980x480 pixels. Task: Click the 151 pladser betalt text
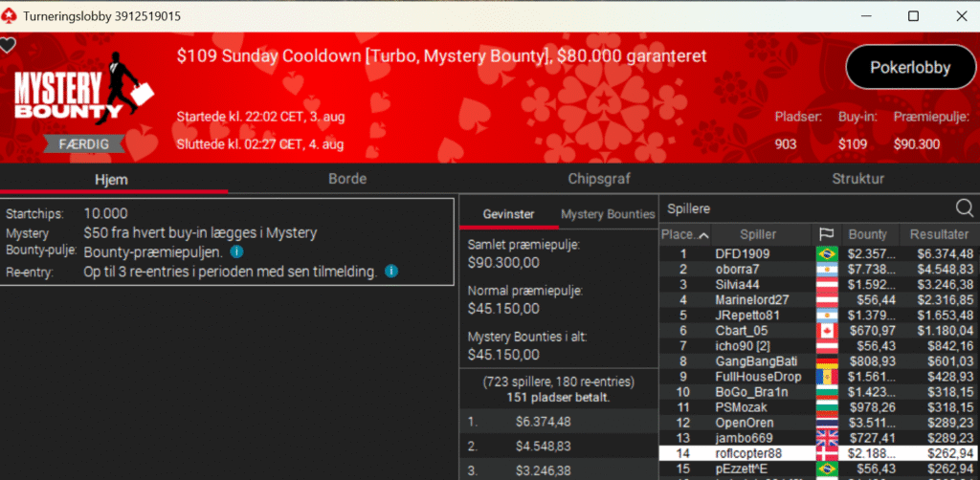(559, 397)
